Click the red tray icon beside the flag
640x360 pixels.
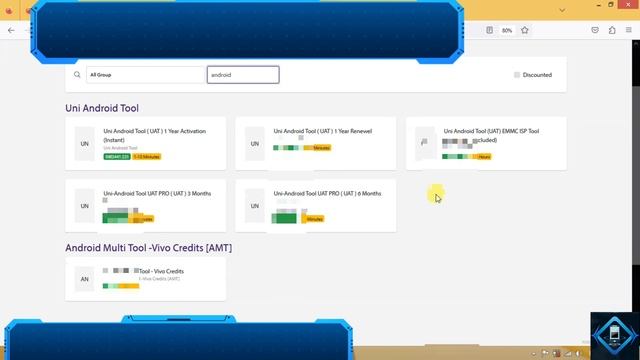(556, 353)
